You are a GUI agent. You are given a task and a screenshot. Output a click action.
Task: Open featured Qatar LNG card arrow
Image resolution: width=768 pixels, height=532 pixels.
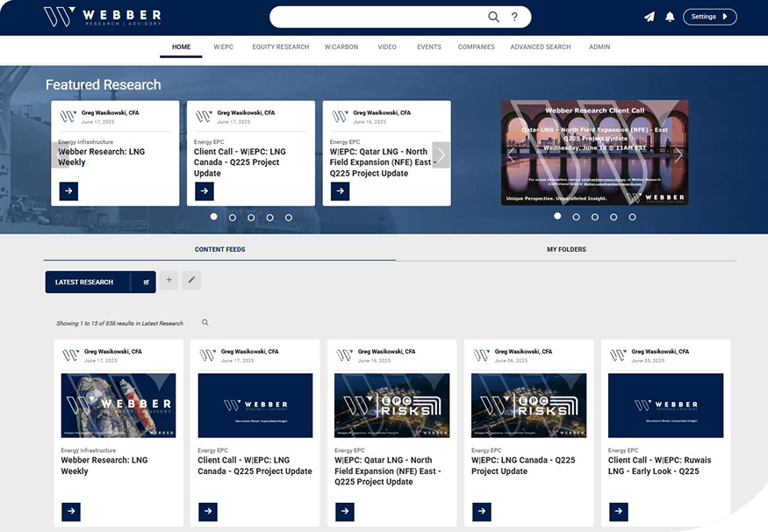(x=340, y=191)
